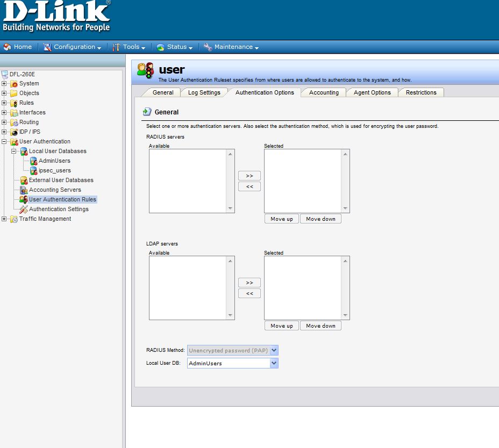Click the Objects folder icon

[14, 93]
